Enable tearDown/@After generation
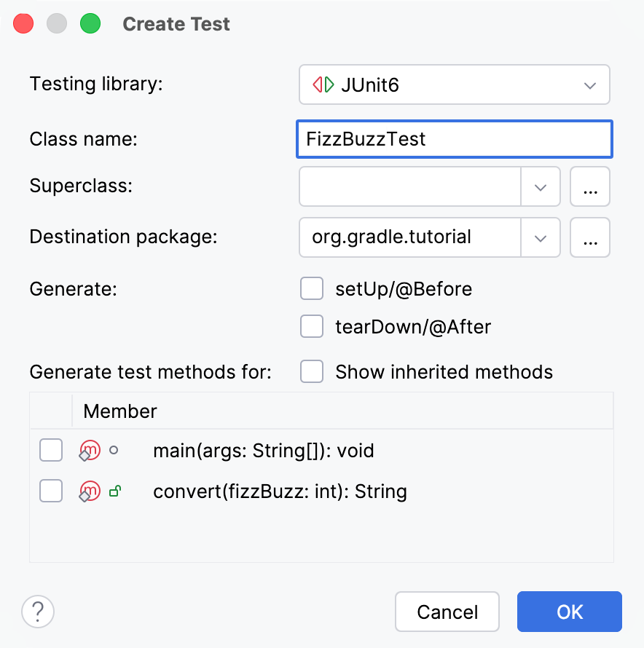The width and height of the screenshot is (644, 648). (312, 326)
